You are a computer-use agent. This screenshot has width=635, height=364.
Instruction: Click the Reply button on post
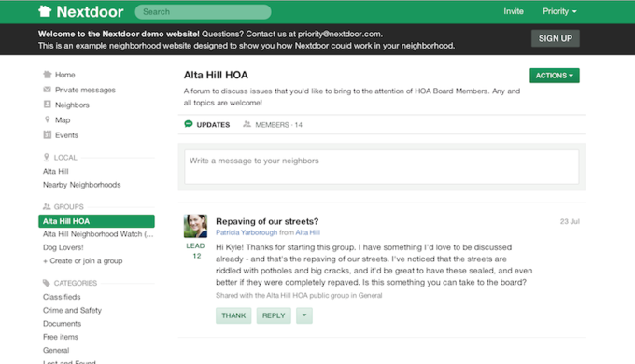[274, 315]
